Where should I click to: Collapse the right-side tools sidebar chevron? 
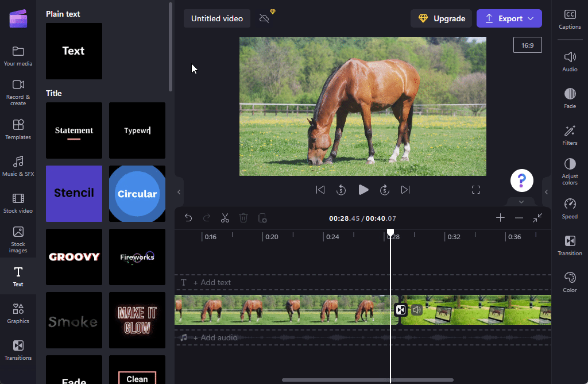[546, 192]
